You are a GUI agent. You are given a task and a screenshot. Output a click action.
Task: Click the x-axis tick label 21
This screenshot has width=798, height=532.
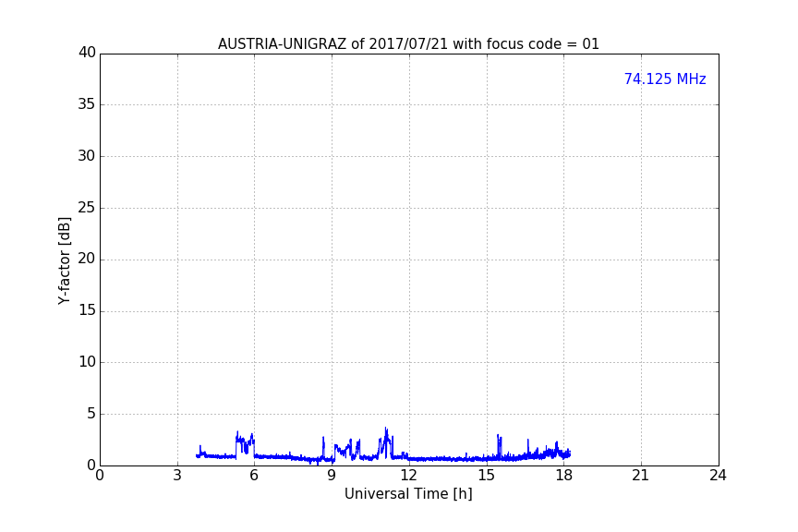click(641, 476)
